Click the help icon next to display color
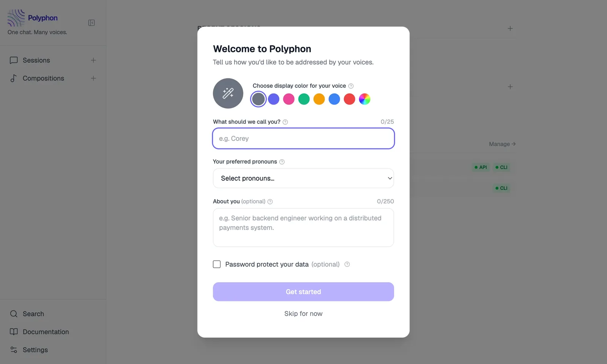The image size is (607, 364). click(351, 86)
